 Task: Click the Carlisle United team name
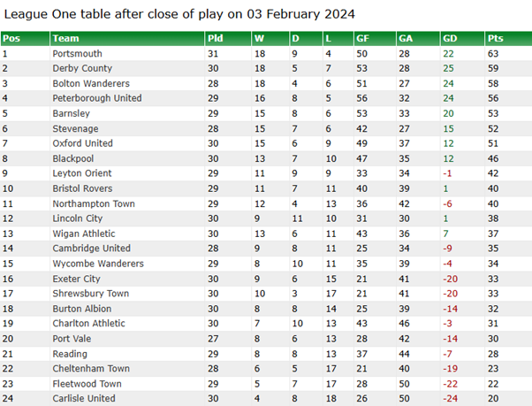pyautogui.click(x=84, y=398)
